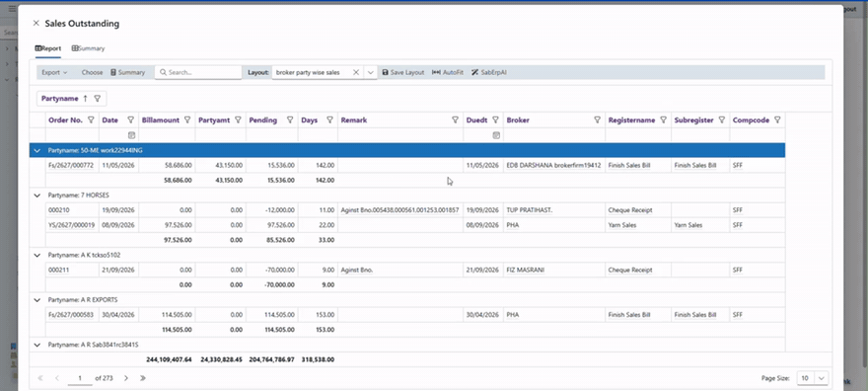Image resolution: width=868 pixels, height=391 pixels.
Task: Click the Yarn Sales registername cell
Action: point(638,225)
